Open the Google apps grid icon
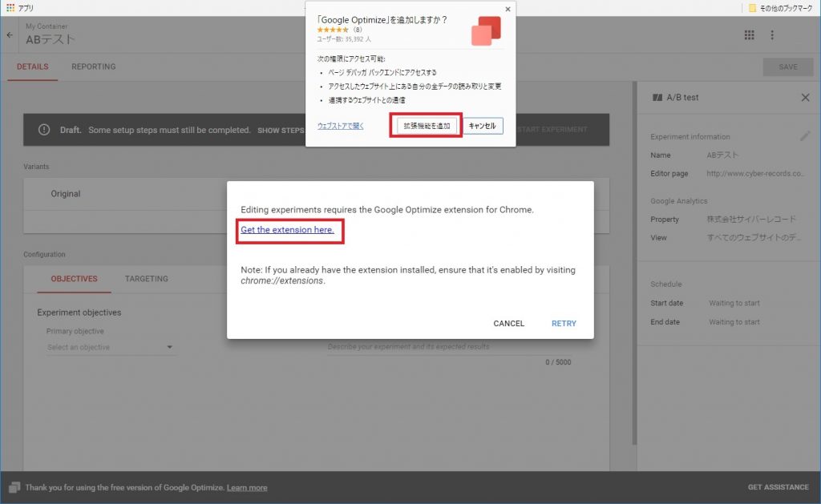Viewport: 821px width, 504px height. 750,35
